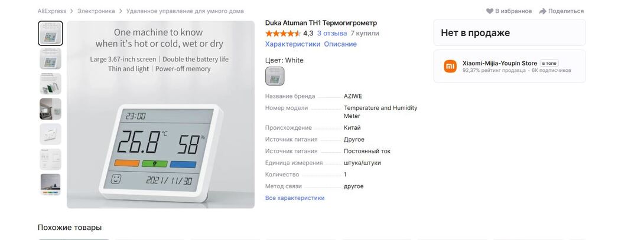Screen dimensions: 644x240
Task: Click the heart favorites icon
Action: click(x=490, y=11)
